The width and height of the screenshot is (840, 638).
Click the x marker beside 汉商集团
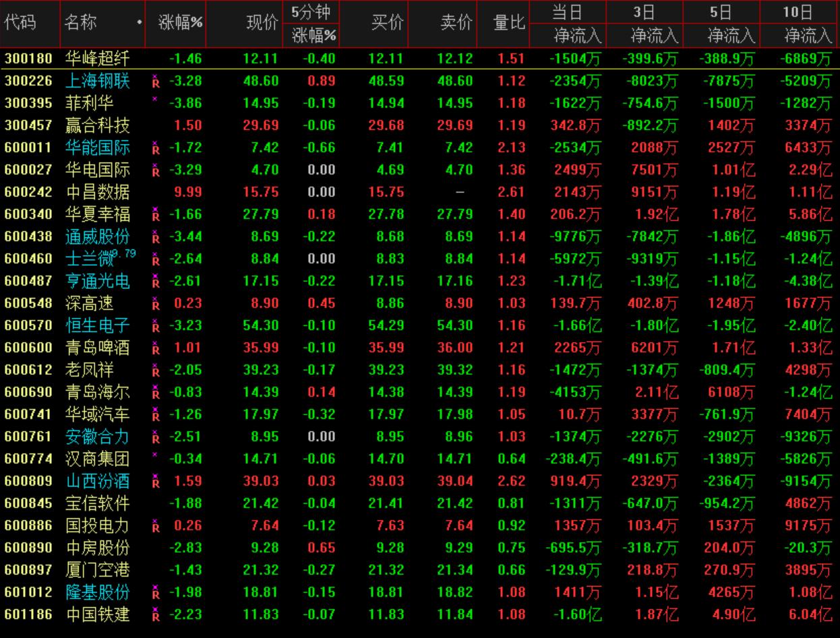pyautogui.click(x=155, y=455)
